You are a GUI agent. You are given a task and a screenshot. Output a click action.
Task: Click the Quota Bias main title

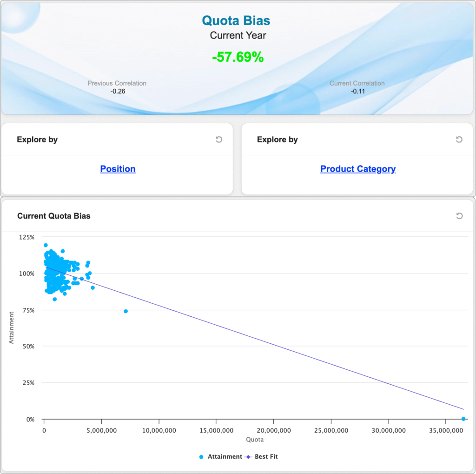pyautogui.click(x=236, y=20)
